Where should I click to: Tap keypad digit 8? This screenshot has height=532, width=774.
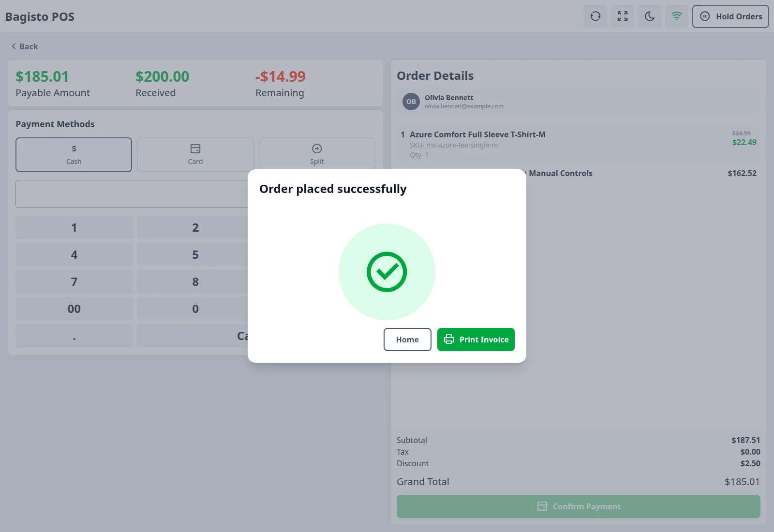click(195, 281)
